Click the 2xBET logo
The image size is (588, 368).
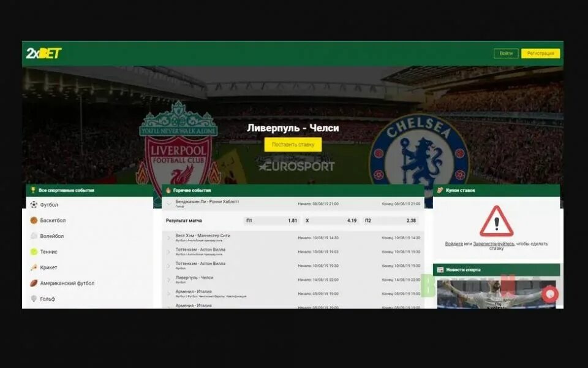click(x=43, y=53)
